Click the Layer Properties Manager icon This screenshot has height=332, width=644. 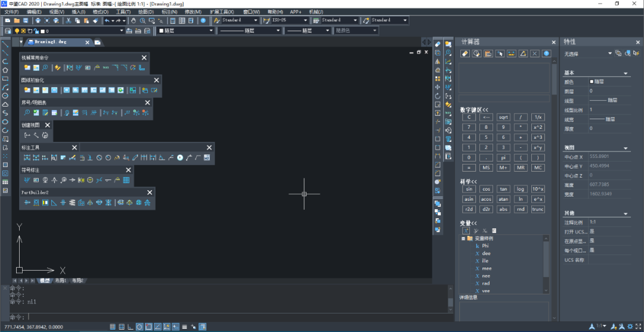7,30
